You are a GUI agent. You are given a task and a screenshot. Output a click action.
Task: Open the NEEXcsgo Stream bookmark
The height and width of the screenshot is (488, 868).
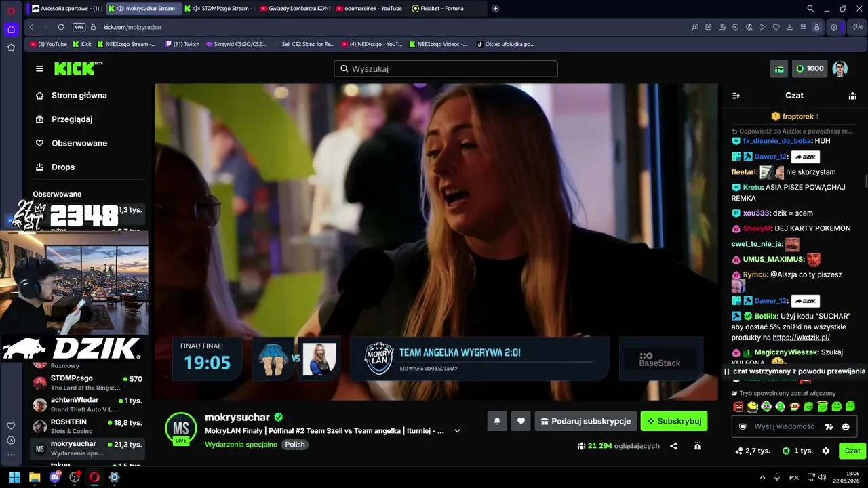(x=126, y=44)
